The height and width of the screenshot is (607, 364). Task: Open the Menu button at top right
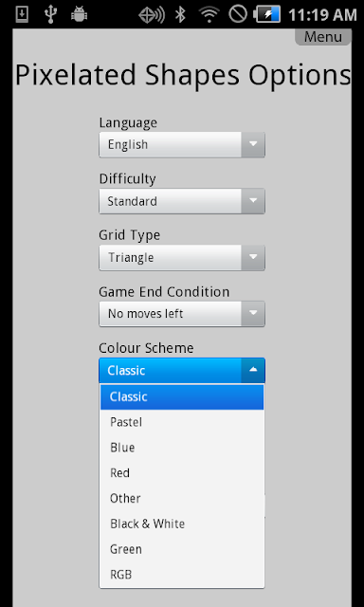pos(323,37)
